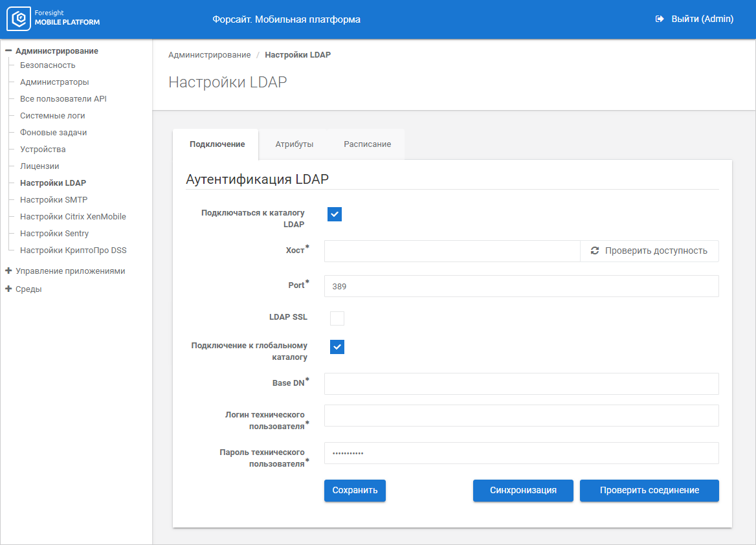Click the refresh icon beside Проверить доступность
Image resolution: width=756 pixels, height=545 pixels.
(x=595, y=250)
